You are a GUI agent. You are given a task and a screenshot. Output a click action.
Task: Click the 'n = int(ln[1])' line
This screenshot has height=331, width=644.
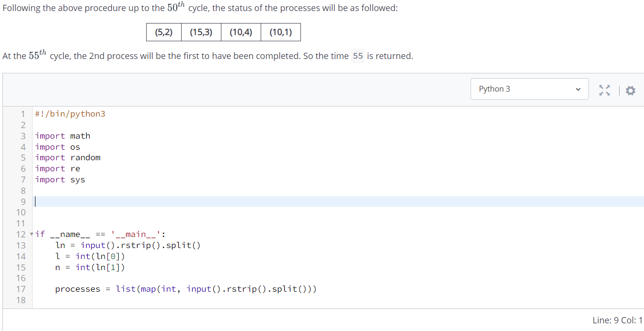tap(90, 267)
